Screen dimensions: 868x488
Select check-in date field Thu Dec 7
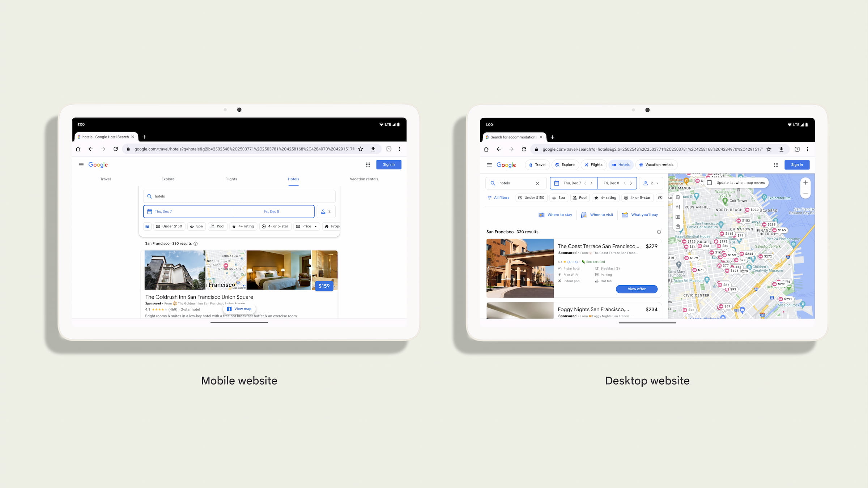coord(187,211)
